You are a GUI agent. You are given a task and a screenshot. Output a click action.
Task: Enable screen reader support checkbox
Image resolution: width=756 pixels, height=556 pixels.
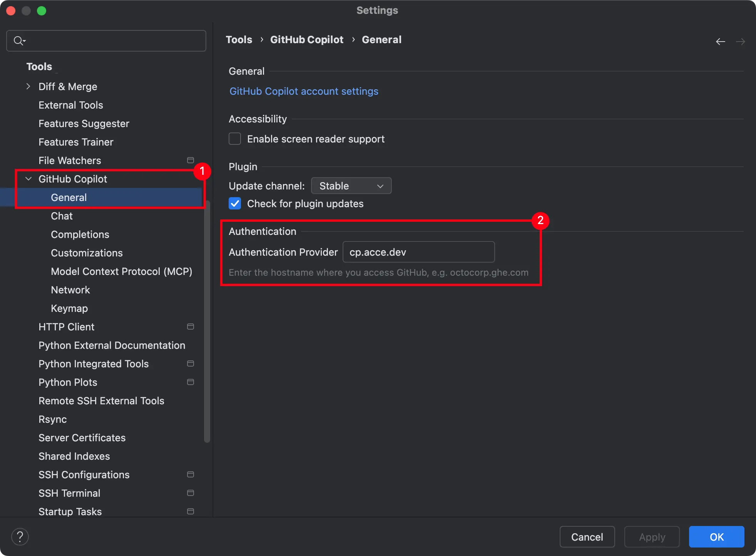(235, 139)
